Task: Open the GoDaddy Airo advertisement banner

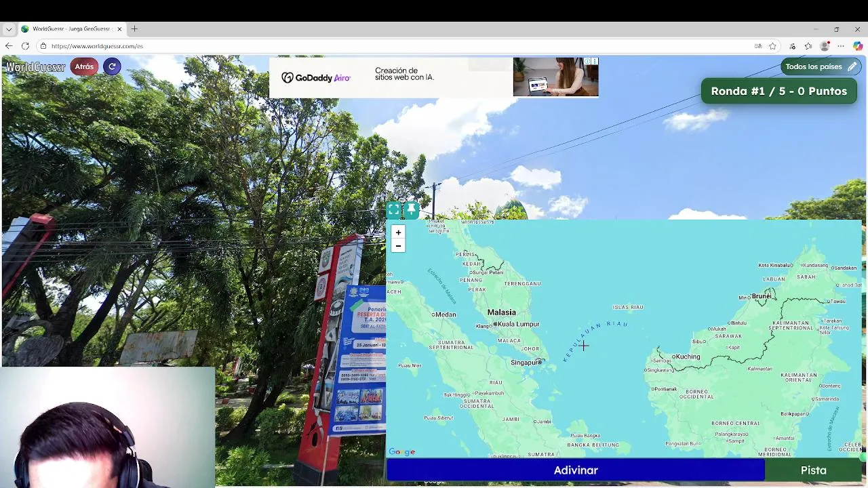Action: pos(434,77)
